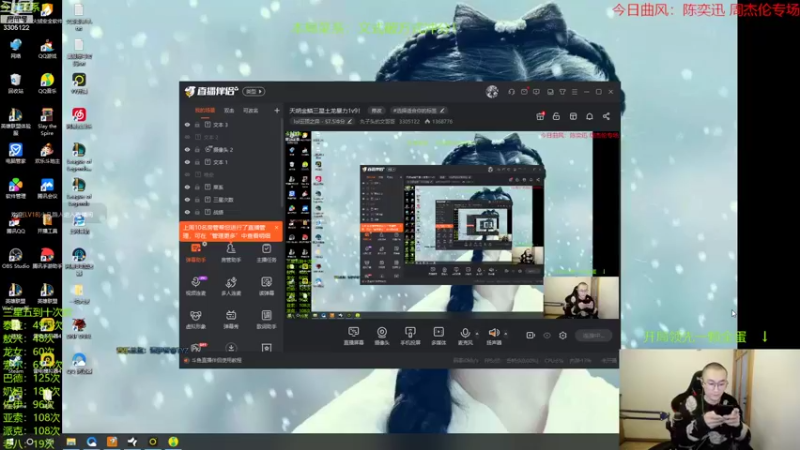The image size is (800, 450).
Task: Open stream settings gear icon
Action: click(563, 336)
